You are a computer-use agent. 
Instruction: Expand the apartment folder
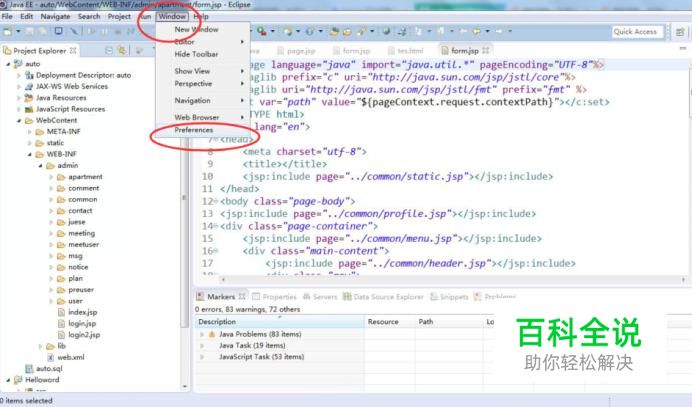pyautogui.click(x=51, y=177)
